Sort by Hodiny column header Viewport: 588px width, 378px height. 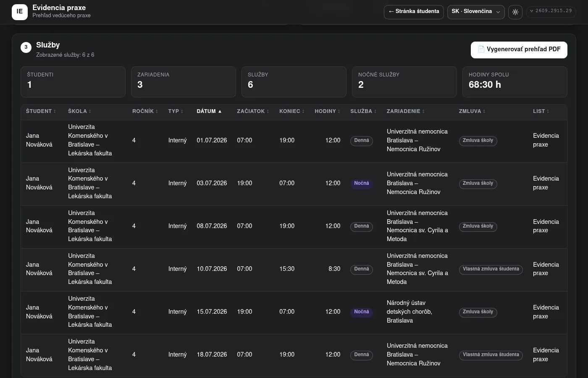click(328, 111)
